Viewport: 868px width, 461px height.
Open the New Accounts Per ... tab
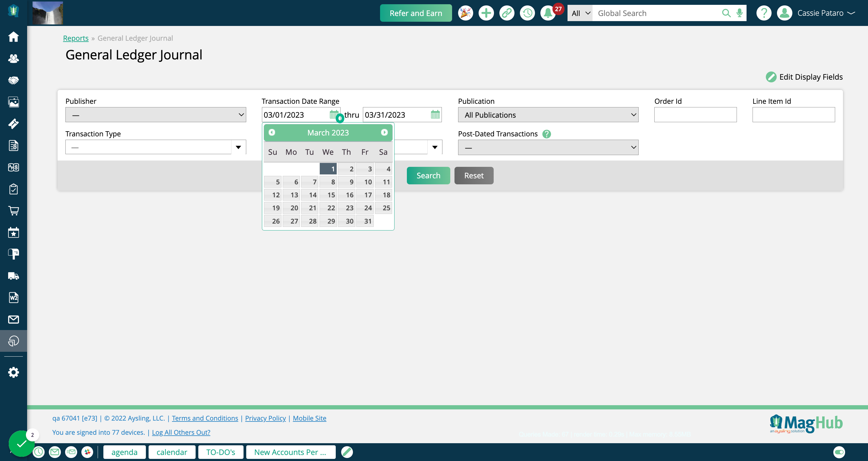[x=291, y=452]
